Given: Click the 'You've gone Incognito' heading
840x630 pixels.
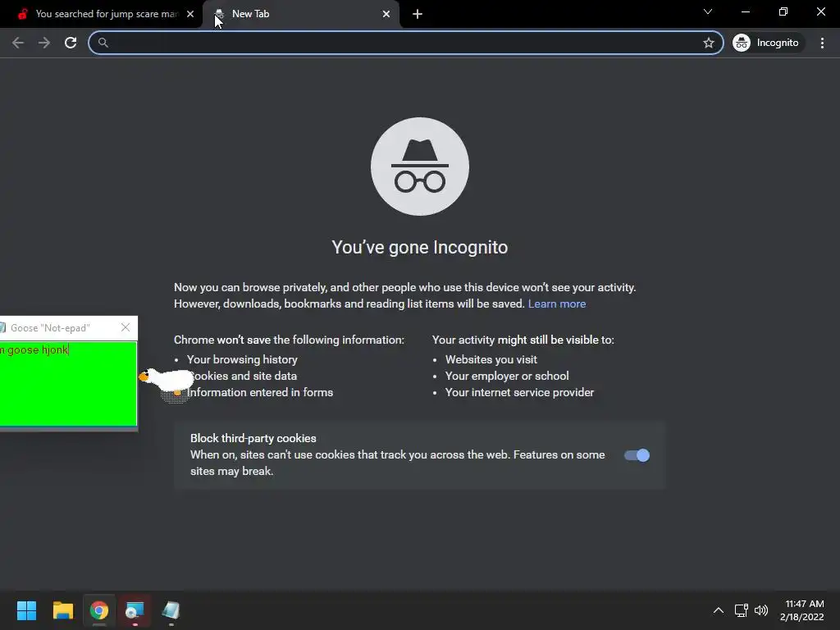Looking at the screenshot, I should (419, 248).
